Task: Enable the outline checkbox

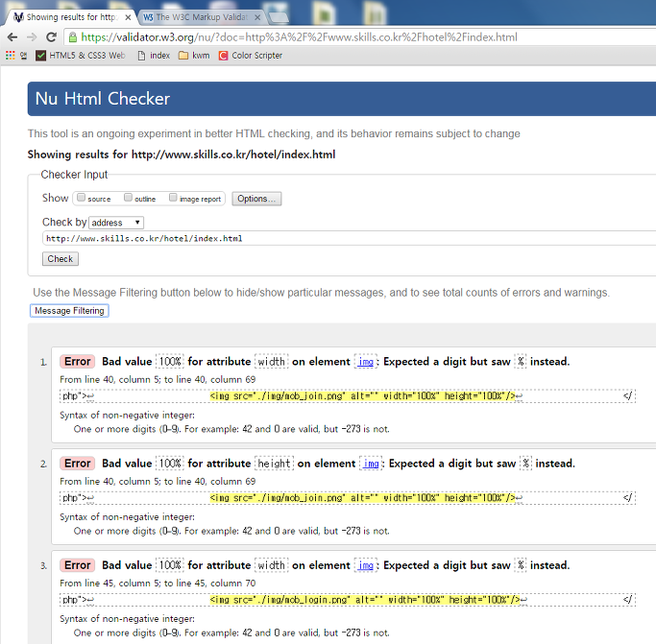Action: point(128,198)
